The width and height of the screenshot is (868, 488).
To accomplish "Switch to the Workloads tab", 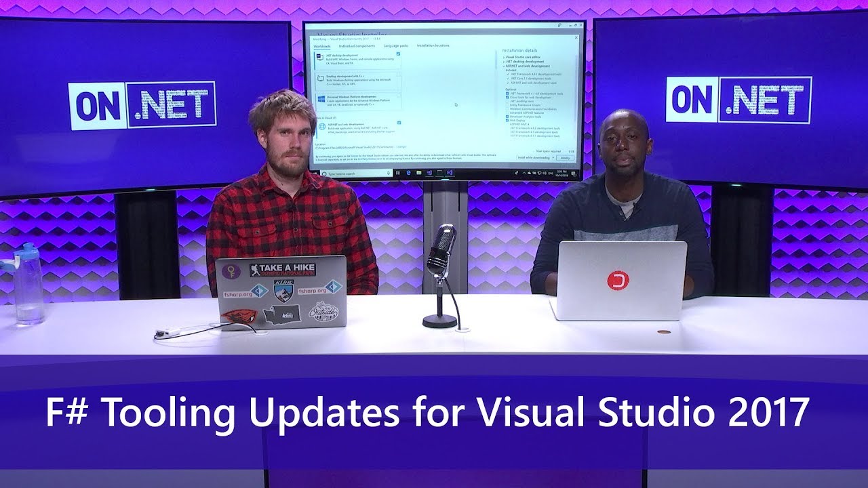I will click(x=322, y=46).
